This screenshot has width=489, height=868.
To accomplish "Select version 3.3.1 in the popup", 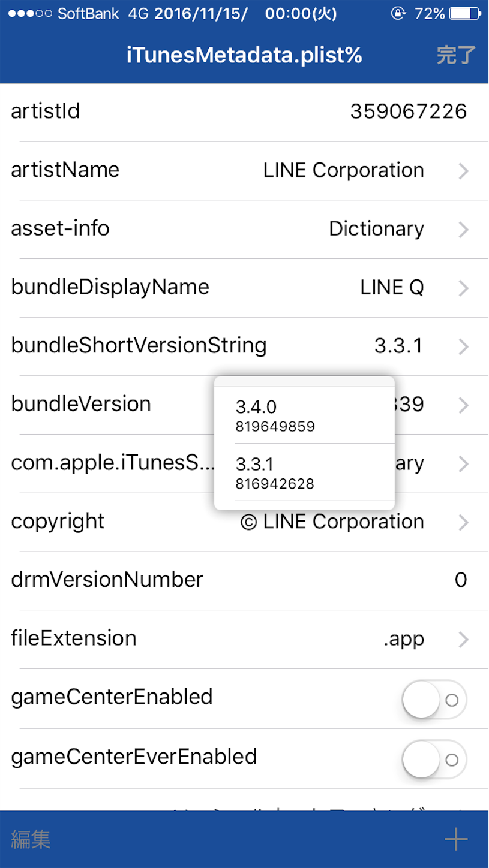I will (304, 472).
